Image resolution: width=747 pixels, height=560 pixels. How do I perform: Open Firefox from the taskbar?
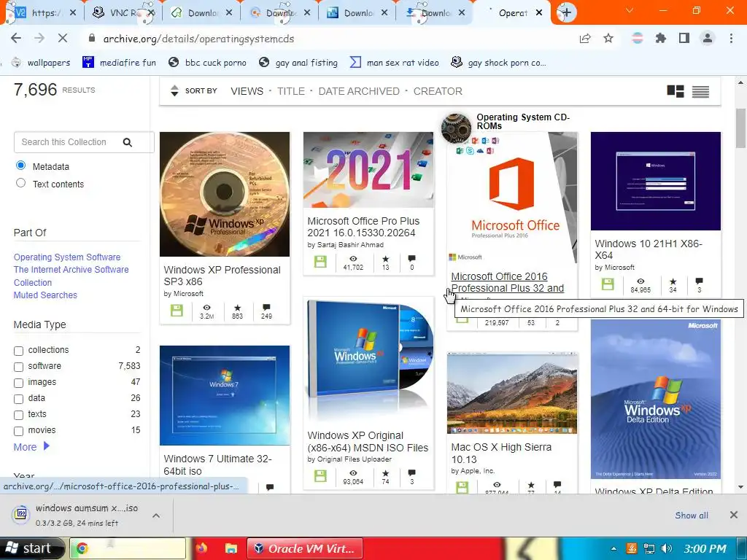(x=201, y=548)
